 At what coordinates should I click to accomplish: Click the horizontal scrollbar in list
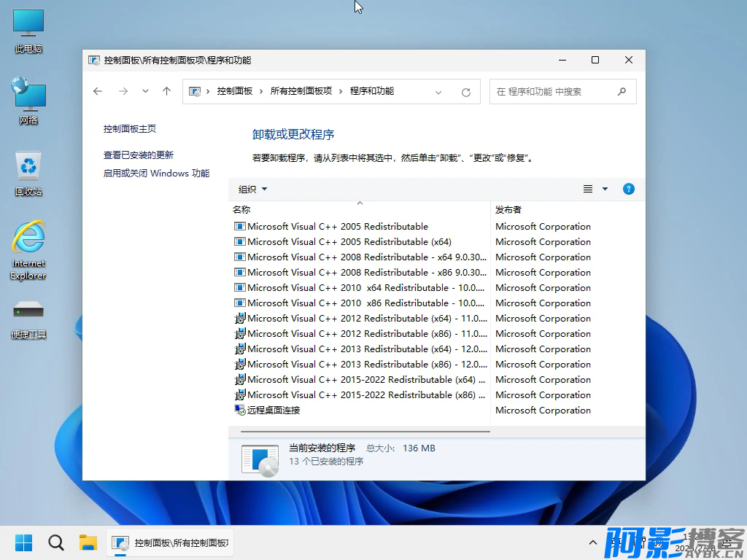(x=365, y=432)
